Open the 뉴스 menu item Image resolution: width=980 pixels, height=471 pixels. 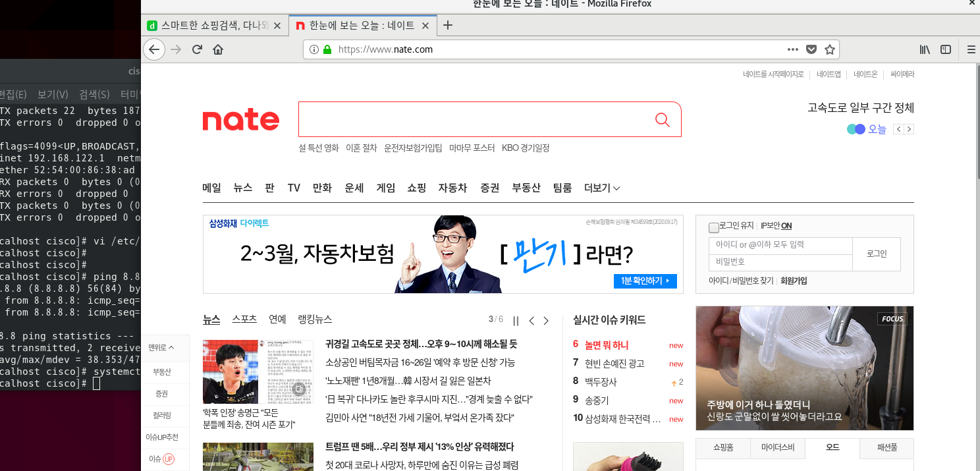coord(242,188)
